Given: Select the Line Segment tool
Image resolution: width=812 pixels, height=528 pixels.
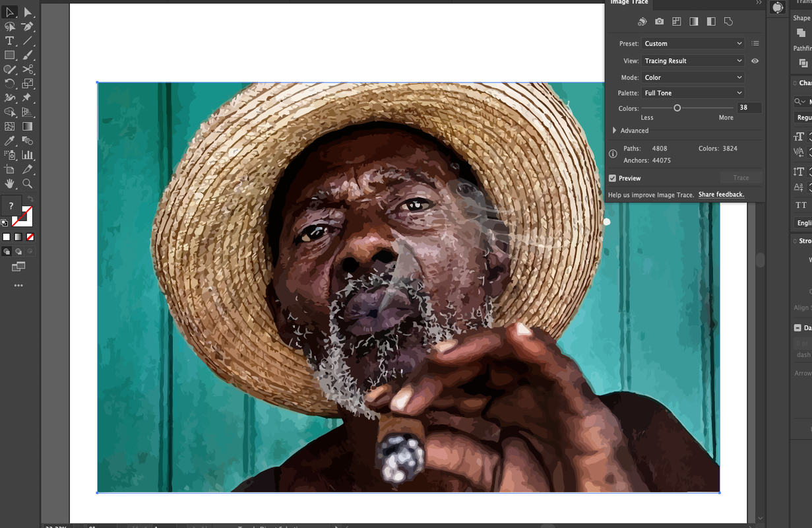Looking at the screenshot, I should pyautogui.click(x=28, y=41).
